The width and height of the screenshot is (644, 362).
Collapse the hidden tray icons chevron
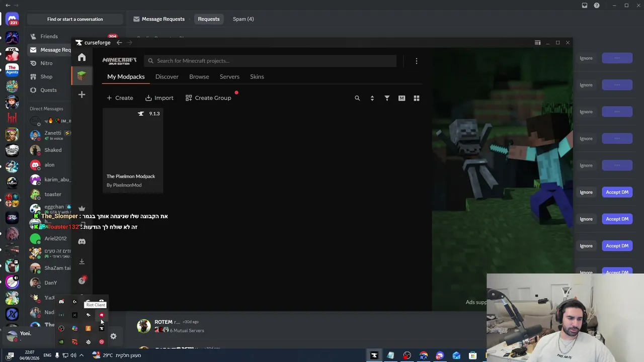pyautogui.click(x=82, y=355)
